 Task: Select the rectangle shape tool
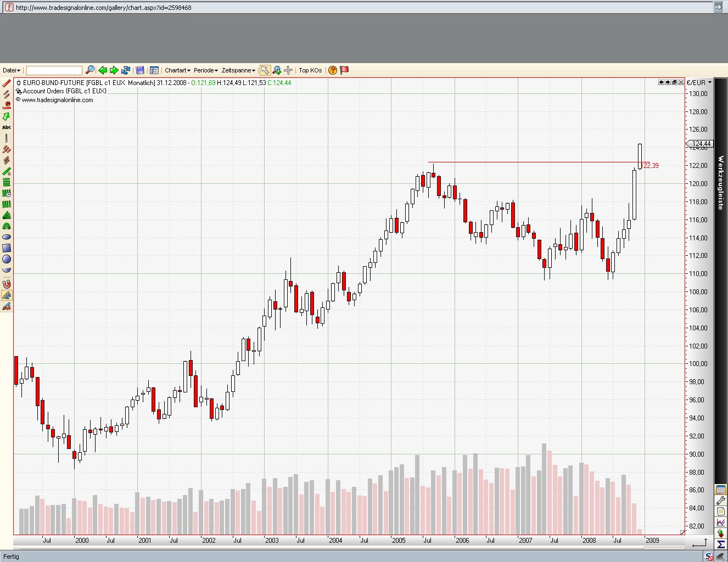(7, 248)
